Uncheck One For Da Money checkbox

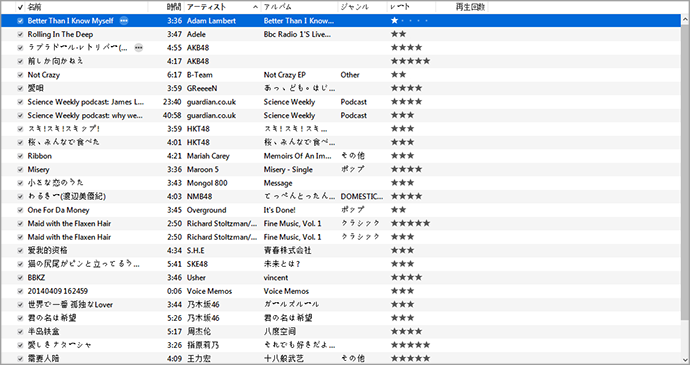point(20,210)
